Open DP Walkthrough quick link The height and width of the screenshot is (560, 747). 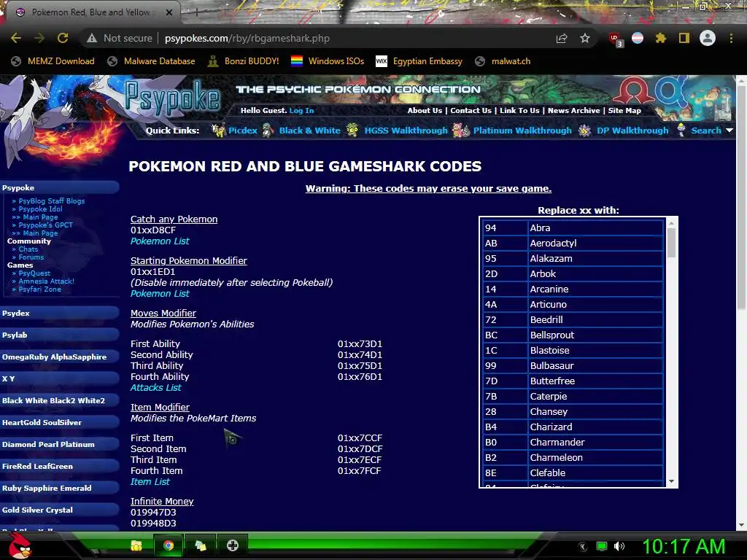point(632,131)
